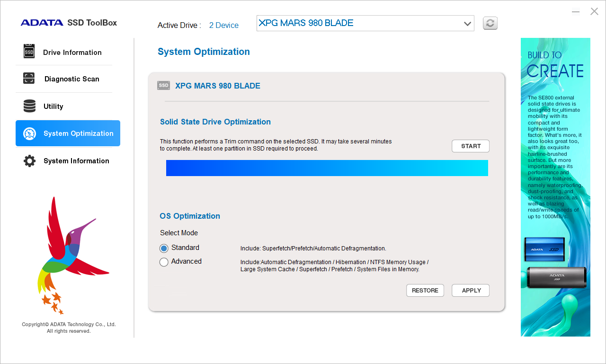
Task: Click the 'System Optimization' page title
Action: (x=204, y=52)
